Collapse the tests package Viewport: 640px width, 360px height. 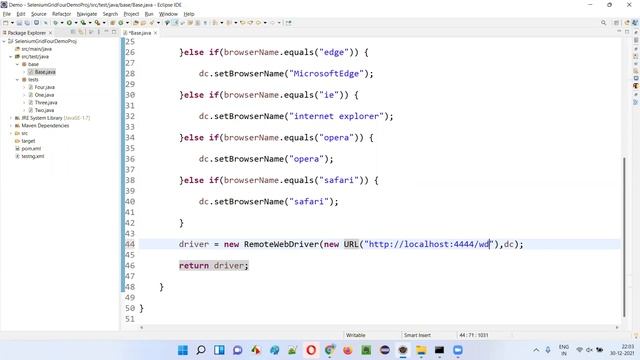(x=18, y=80)
